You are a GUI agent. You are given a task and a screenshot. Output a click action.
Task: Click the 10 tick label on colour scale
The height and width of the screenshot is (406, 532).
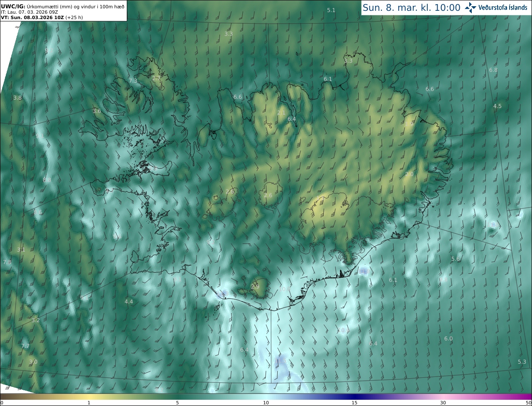click(x=266, y=403)
